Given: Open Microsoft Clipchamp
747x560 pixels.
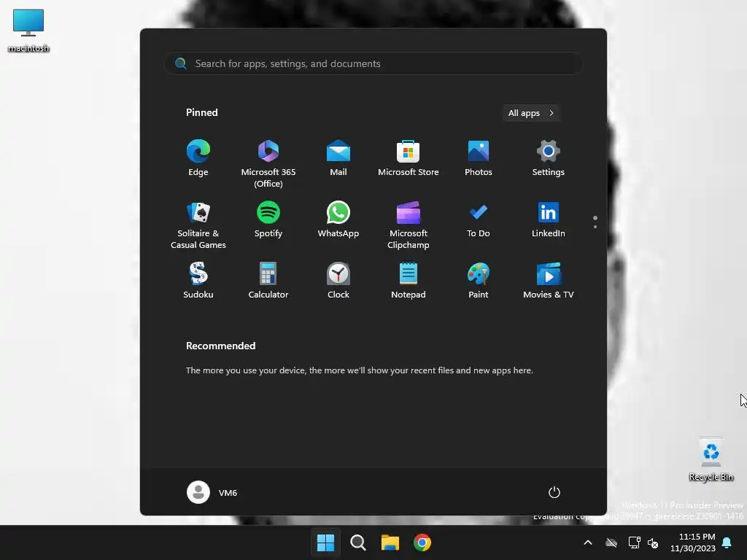Looking at the screenshot, I should [x=409, y=225].
